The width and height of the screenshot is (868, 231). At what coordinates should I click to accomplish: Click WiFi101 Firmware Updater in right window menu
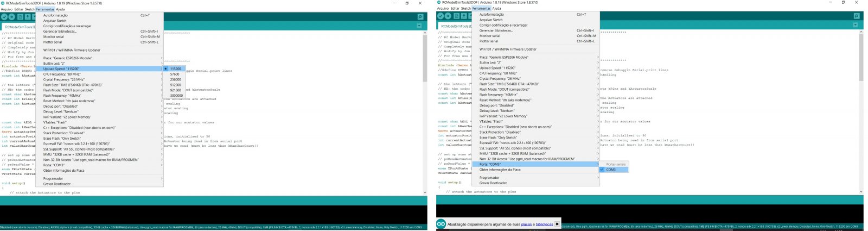point(535,49)
